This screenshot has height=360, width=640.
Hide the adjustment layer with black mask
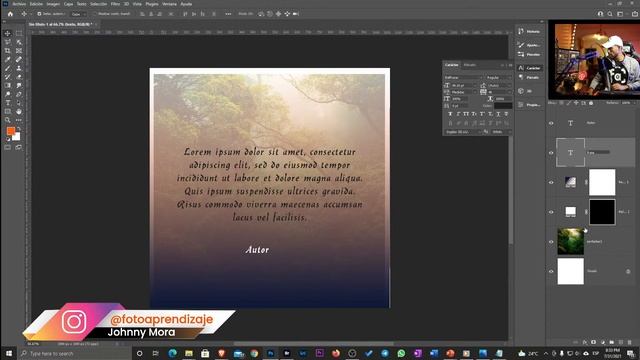551,212
